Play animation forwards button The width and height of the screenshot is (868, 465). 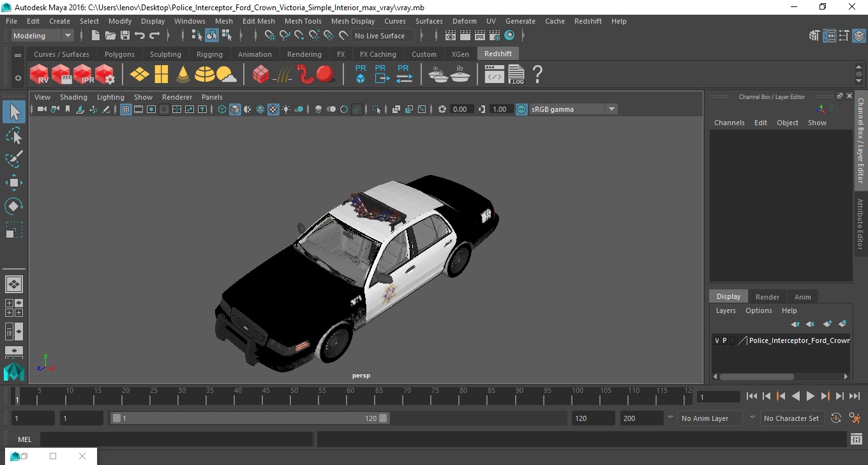tap(810, 396)
